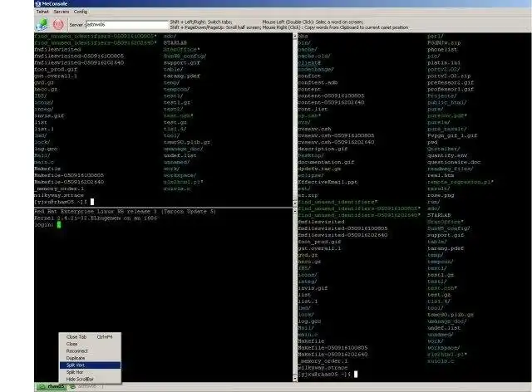Click the login: prompt in Red Hat pane

click(x=44, y=225)
